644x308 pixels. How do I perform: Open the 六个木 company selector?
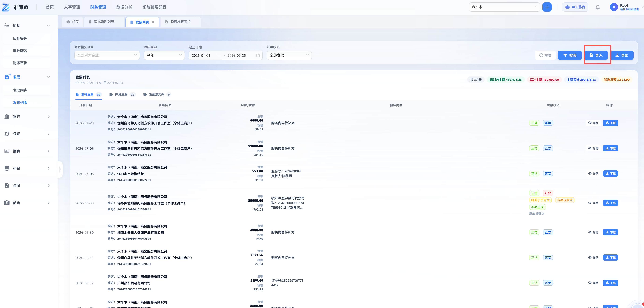click(x=504, y=7)
